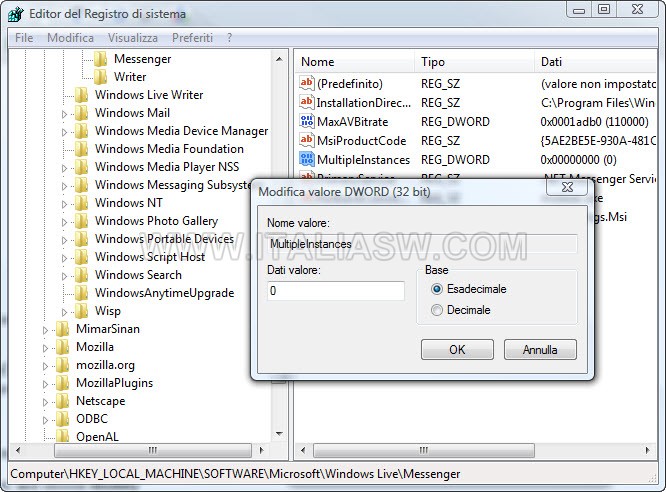Click the 0x0001adb0 (110000) data cell
666x492 pixels.
tap(594, 122)
